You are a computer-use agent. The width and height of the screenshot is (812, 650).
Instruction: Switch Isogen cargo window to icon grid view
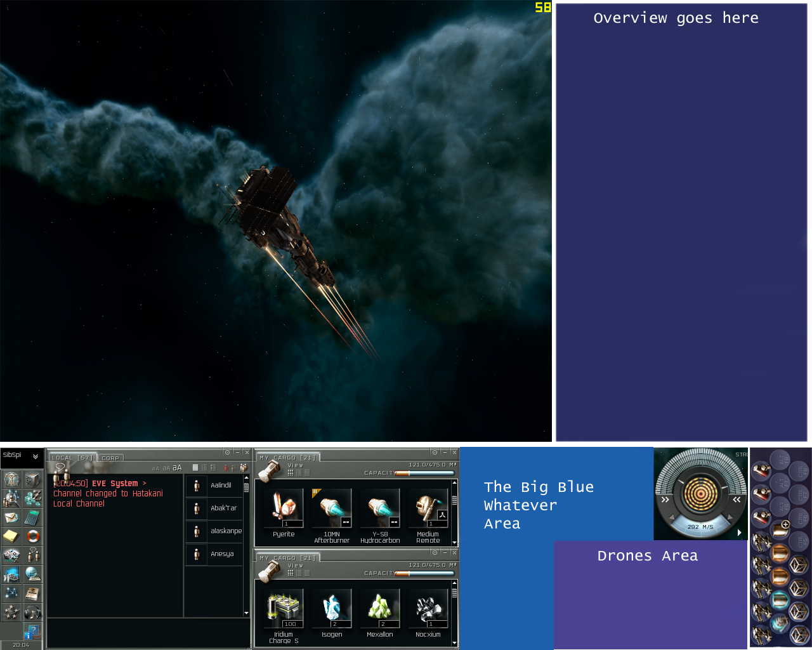point(291,573)
